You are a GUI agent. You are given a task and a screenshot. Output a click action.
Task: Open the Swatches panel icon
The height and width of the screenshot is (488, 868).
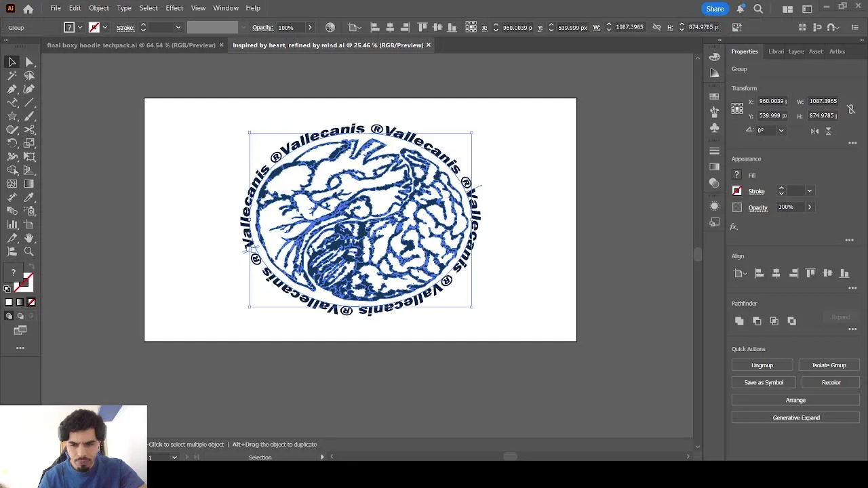tap(715, 96)
